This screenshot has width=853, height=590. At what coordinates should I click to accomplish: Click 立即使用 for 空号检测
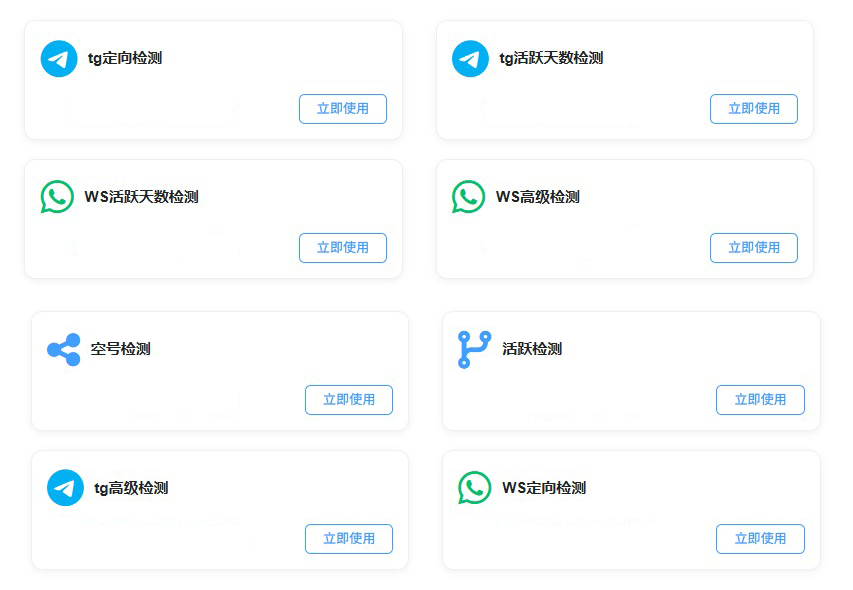point(349,400)
